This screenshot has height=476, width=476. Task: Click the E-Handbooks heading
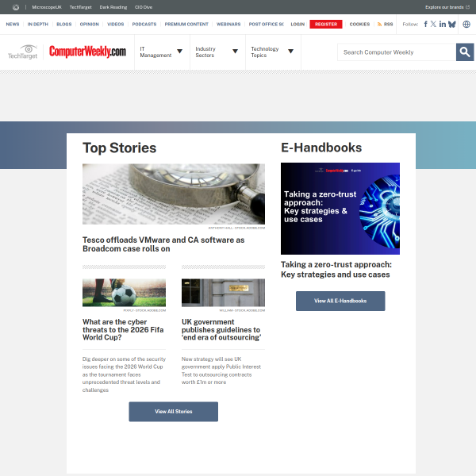[321, 148]
